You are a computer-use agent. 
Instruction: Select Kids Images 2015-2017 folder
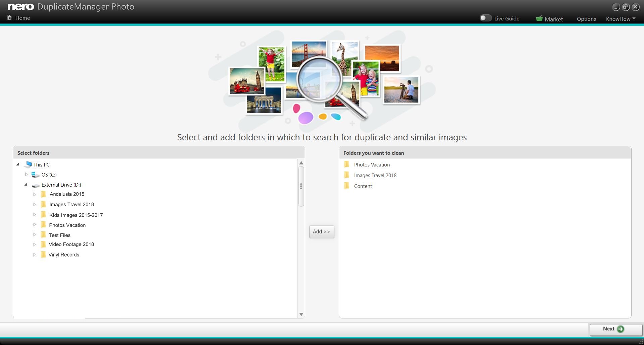pos(76,215)
